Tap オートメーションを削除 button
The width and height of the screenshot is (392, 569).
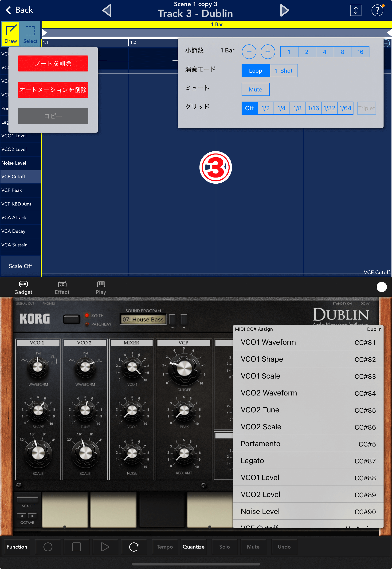[53, 90]
